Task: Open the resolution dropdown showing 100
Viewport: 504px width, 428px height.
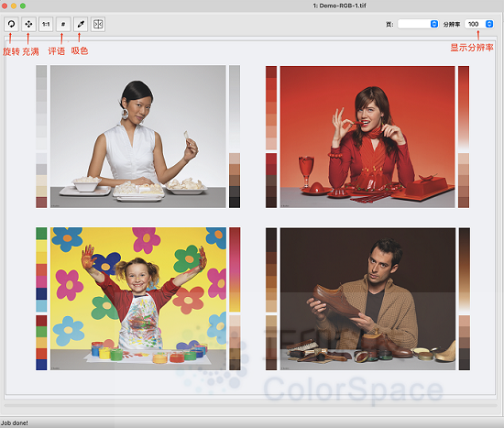Action: coord(479,24)
